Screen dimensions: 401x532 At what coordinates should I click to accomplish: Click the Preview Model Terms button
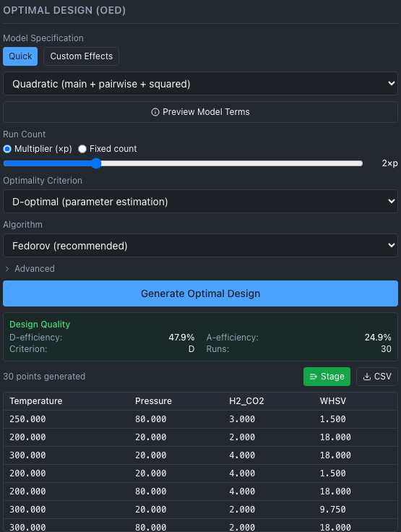pyautogui.click(x=201, y=112)
